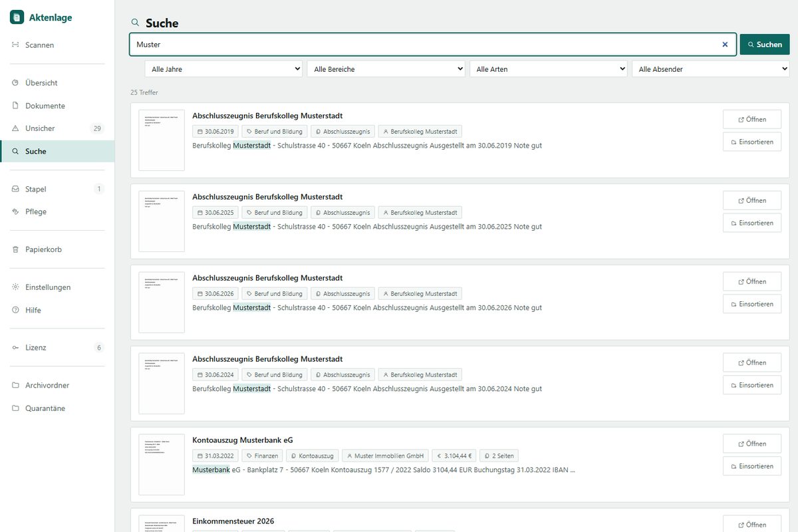
Task: Clear the search field with X
Action: tap(725, 45)
